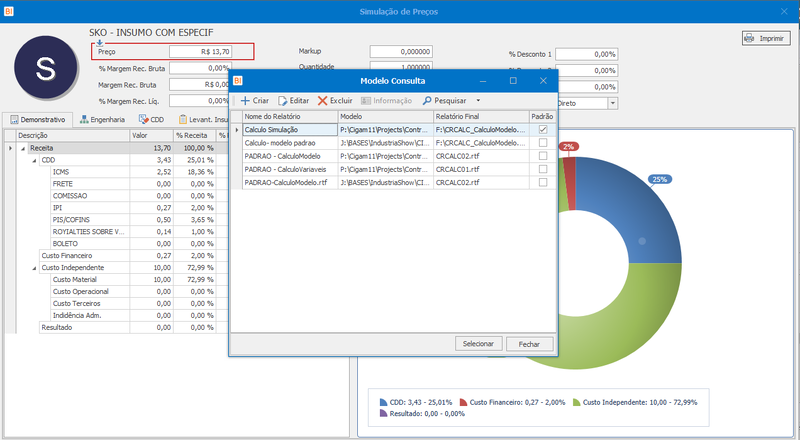Screen dimensions: 800x440
Task: Click the Fechar button
Action: (529, 344)
